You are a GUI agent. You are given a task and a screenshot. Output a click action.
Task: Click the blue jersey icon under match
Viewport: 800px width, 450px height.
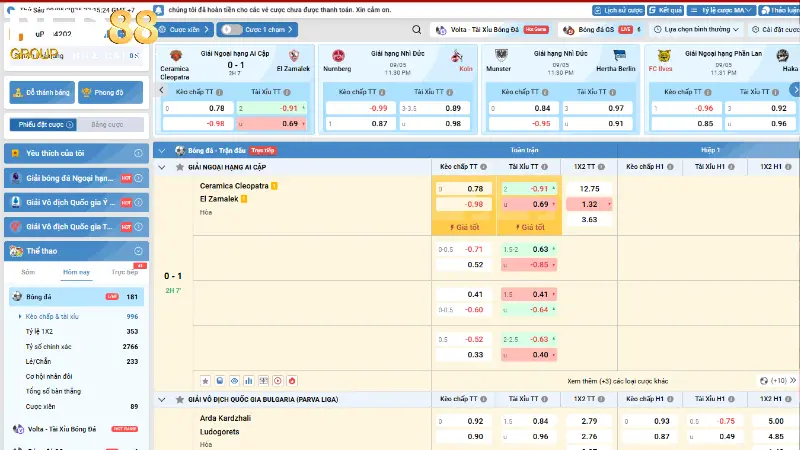219,381
